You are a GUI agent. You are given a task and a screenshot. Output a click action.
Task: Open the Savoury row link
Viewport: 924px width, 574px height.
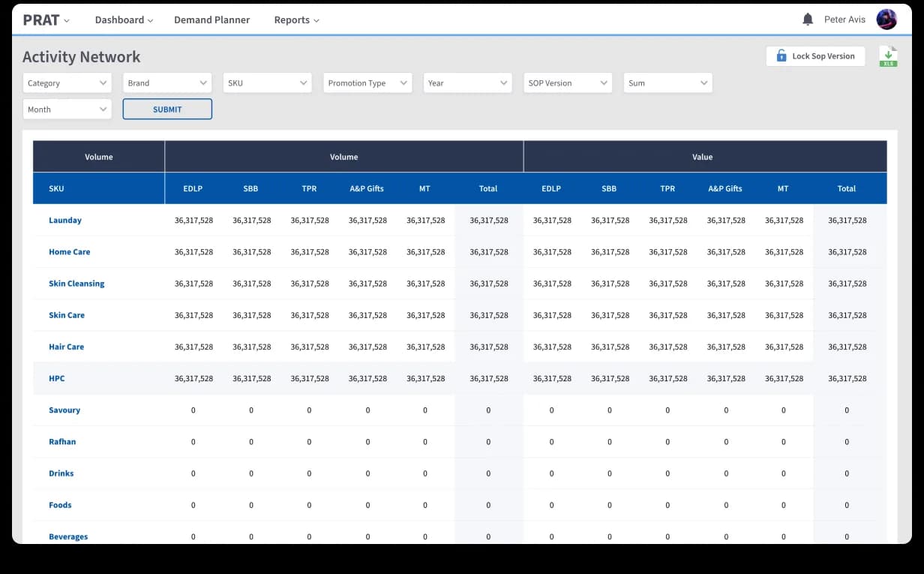tap(64, 410)
